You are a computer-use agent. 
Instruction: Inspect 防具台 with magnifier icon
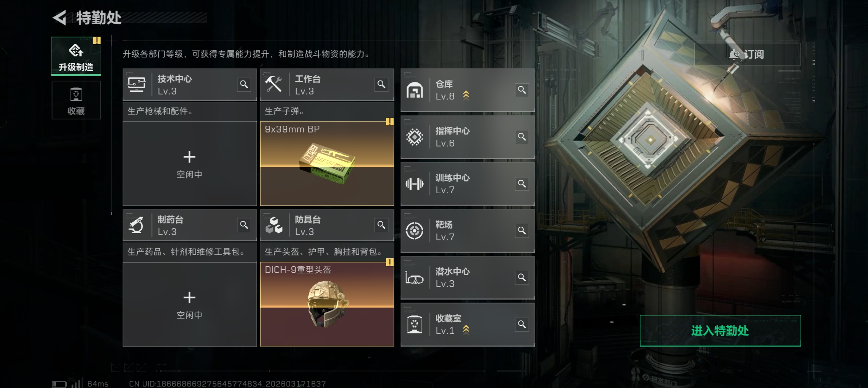point(382,225)
